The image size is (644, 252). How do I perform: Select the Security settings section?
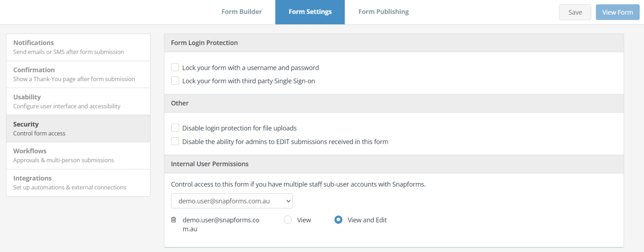(78, 128)
